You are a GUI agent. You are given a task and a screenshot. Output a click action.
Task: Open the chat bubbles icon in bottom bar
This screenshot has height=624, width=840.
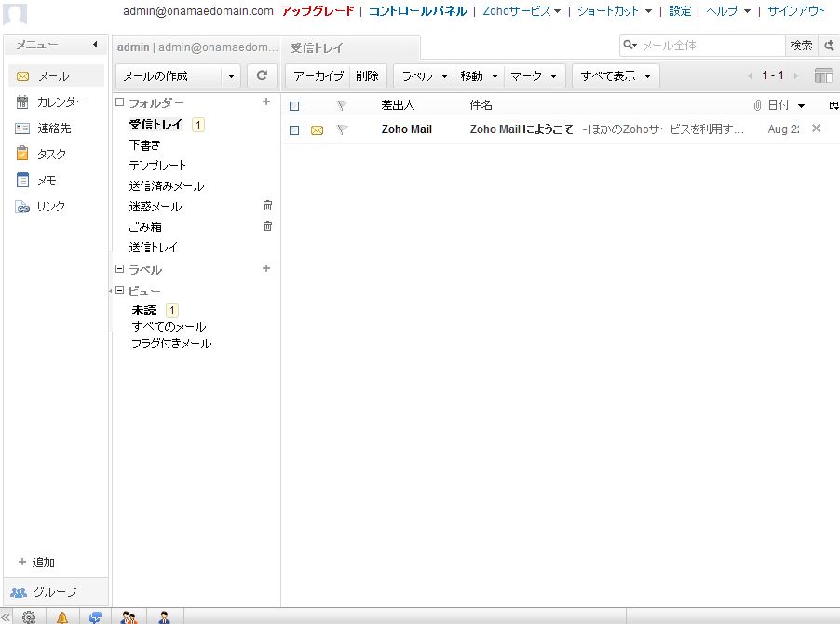tap(95, 617)
